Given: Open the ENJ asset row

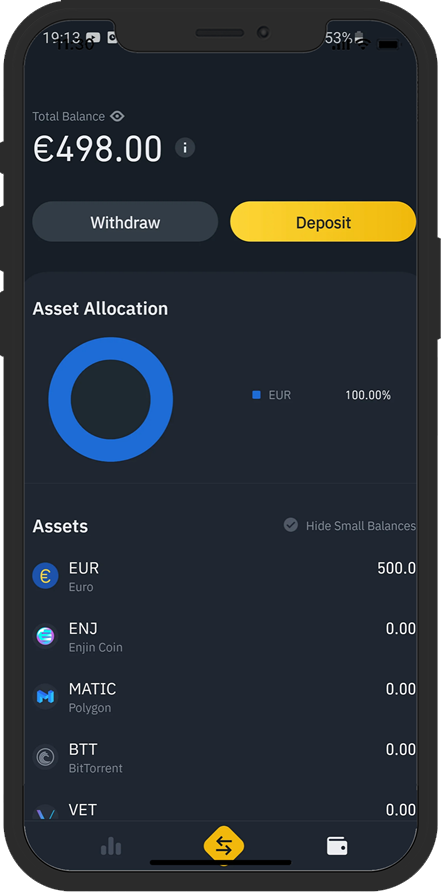Looking at the screenshot, I should (224, 636).
